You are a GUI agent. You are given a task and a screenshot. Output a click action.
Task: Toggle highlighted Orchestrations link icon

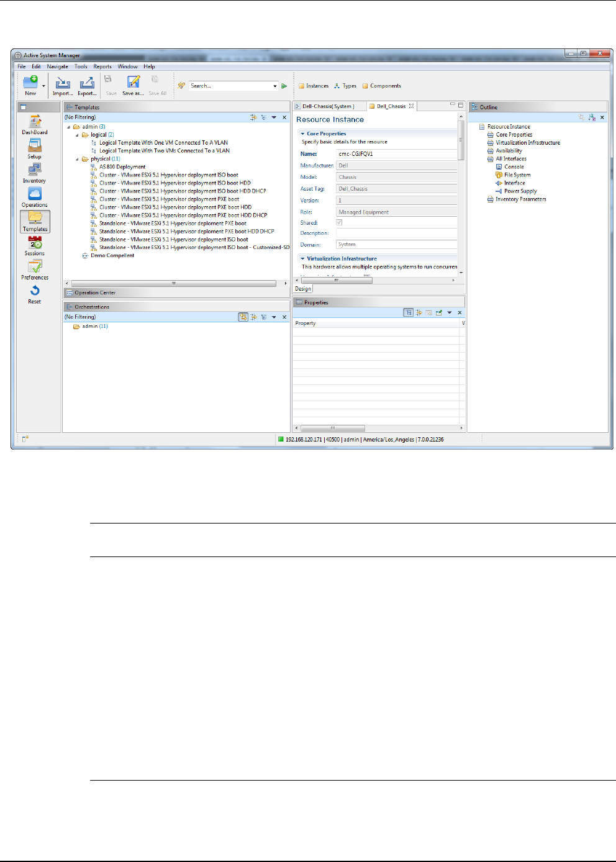(243, 317)
